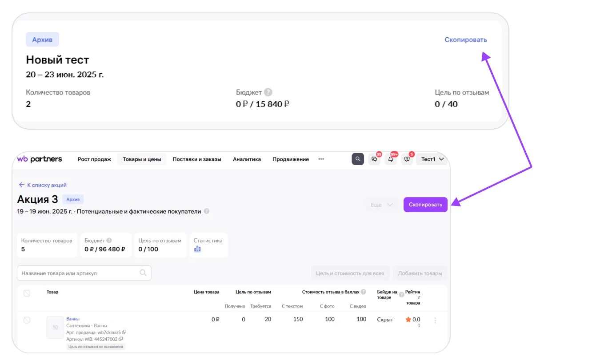
Task: Click the dark search icon in header
Action: coord(358,159)
